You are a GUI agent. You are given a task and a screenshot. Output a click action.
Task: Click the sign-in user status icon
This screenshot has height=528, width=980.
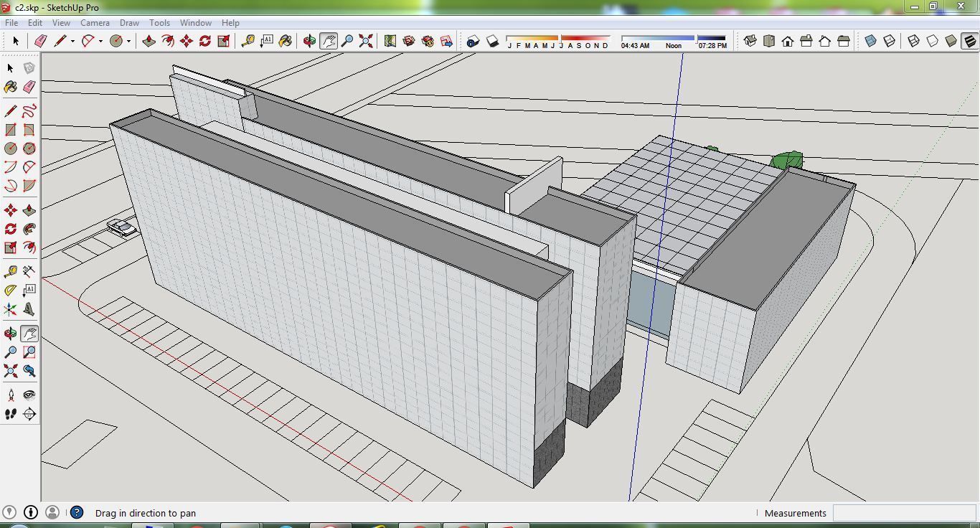pos(52,512)
